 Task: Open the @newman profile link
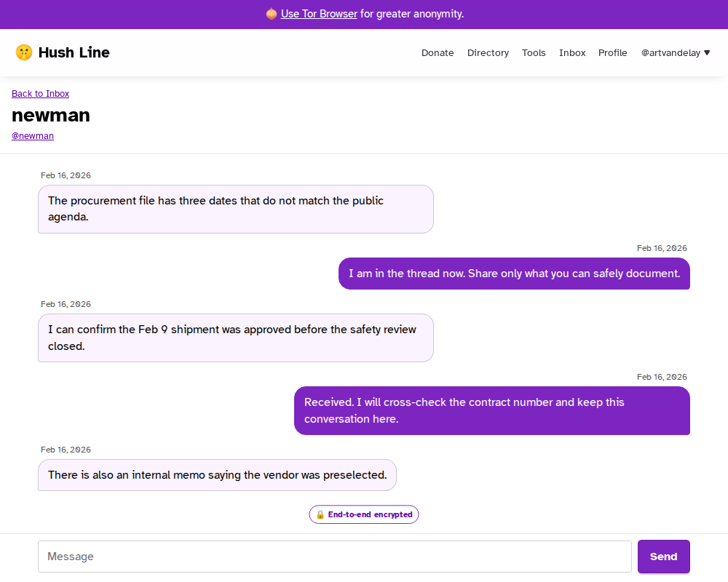coord(33,136)
